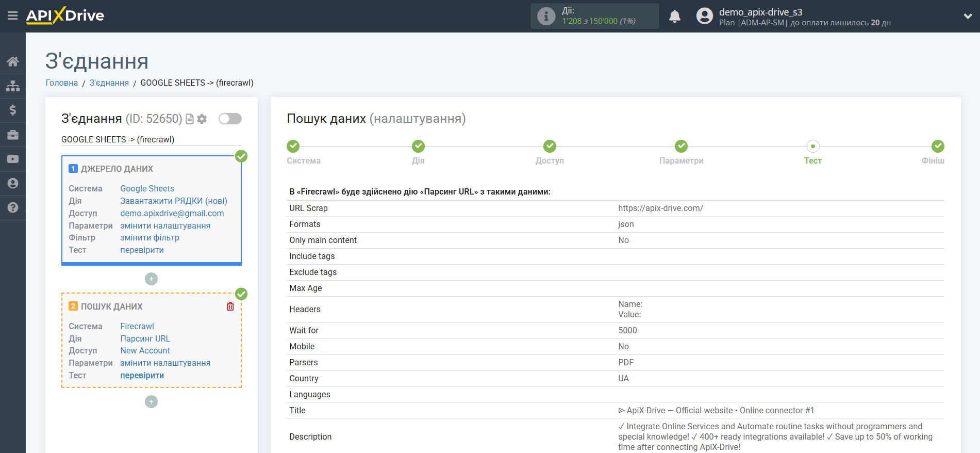Open connection settings gear icon
The width and height of the screenshot is (980, 453).
[x=202, y=119]
